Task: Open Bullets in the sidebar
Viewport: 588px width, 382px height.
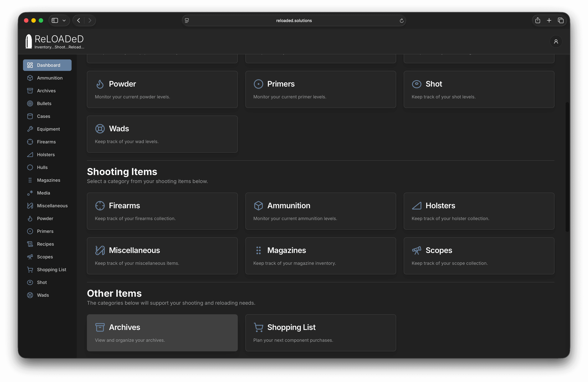Action: pos(47,103)
